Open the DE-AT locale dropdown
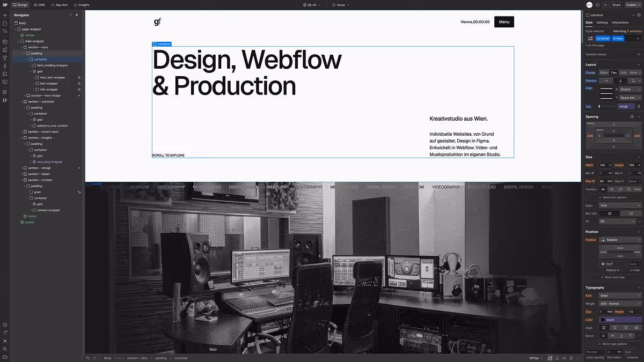Image resolution: width=644 pixels, height=362 pixels. pos(312,5)
